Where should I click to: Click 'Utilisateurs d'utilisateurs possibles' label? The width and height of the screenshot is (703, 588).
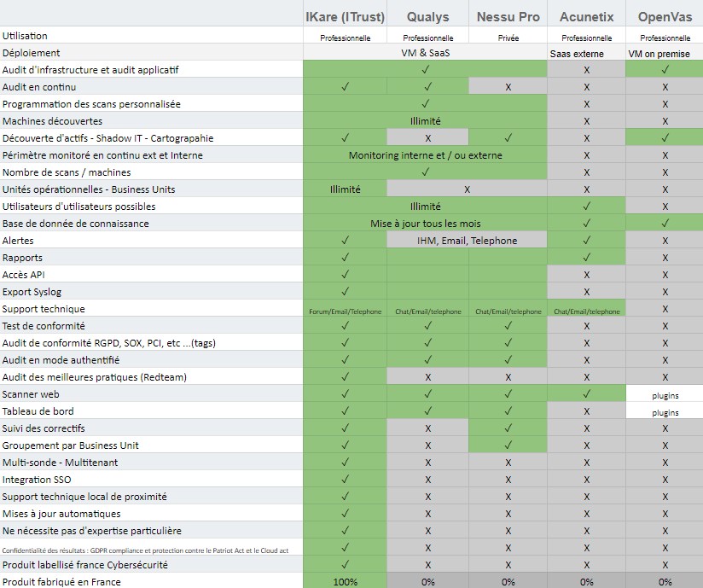(78, 207)
